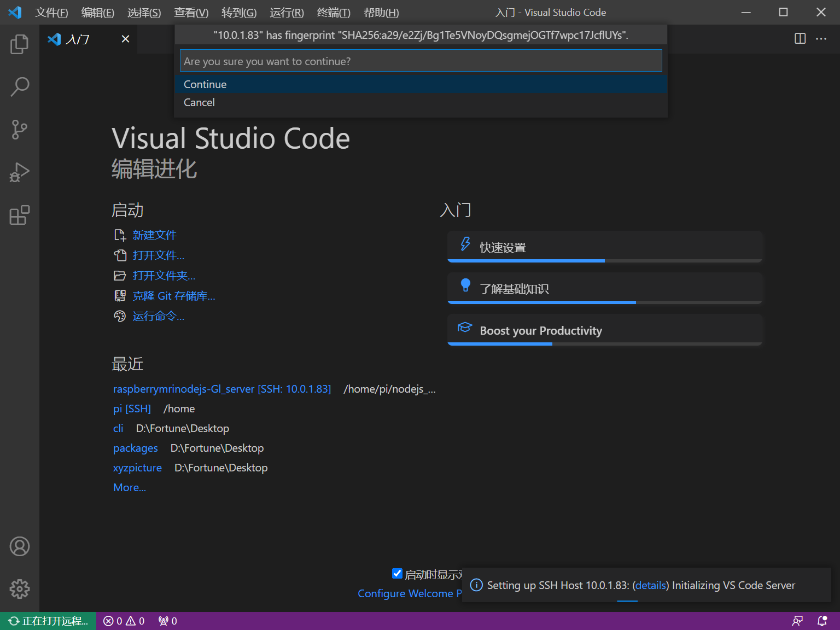Split the editor to the right
840x630 pixels.
coord(800,38)
